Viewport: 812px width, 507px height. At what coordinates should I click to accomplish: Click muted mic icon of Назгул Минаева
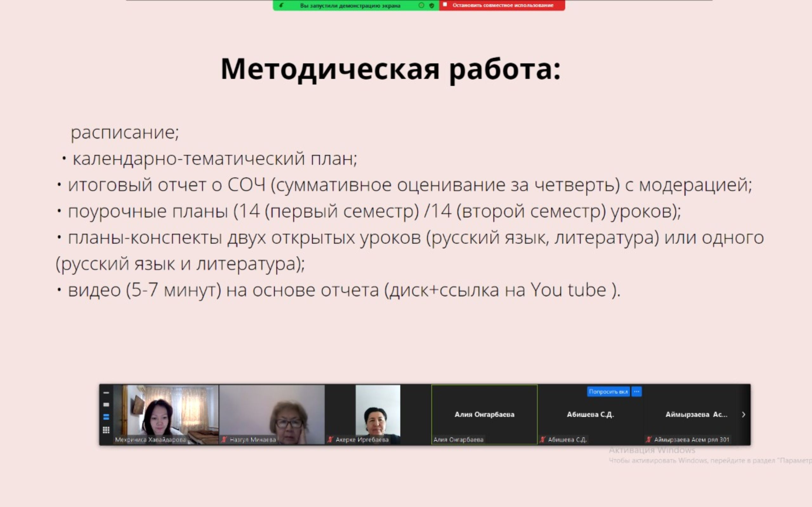(224, 439)
